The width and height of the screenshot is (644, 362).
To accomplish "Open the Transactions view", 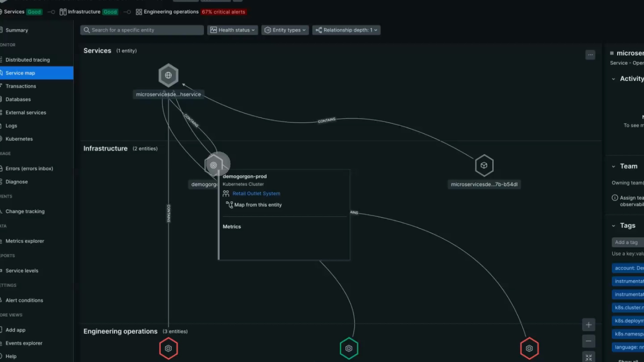I will tap(21, 86).
